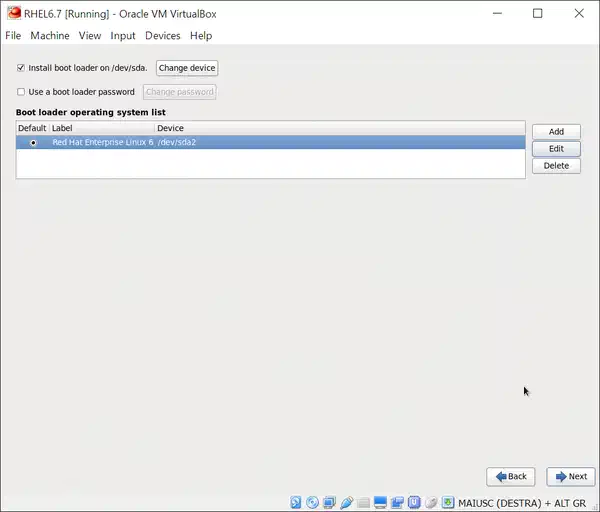Open the Input menu

[x=123, y=36]
